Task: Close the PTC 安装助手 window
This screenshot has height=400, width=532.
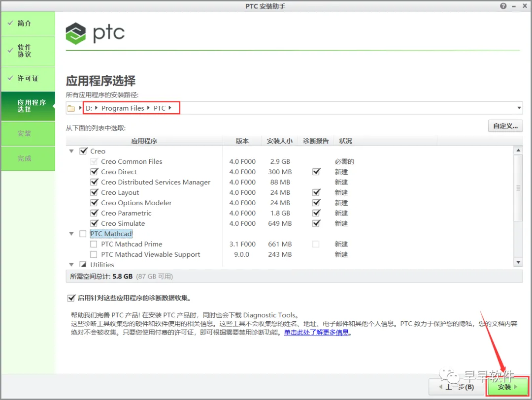Action: [525, 6]
